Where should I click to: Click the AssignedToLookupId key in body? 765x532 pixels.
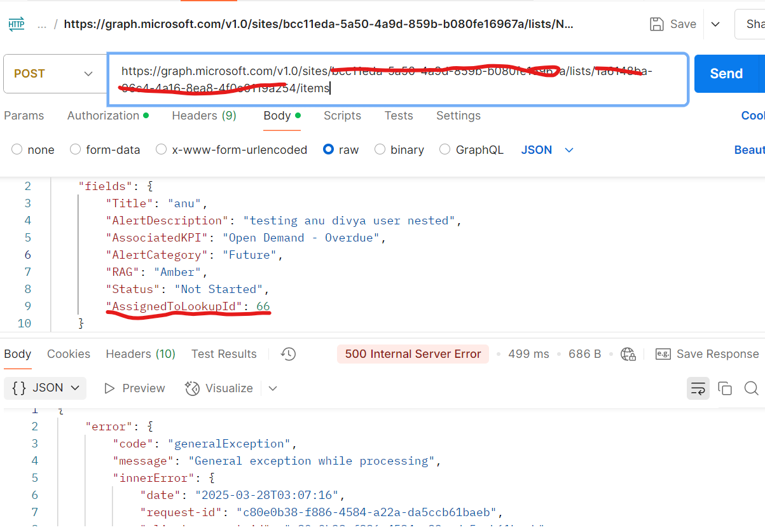coord(175,306)
